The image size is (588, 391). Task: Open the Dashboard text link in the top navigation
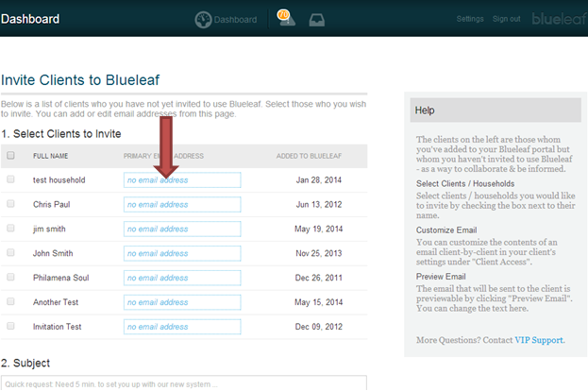pyautogui.click(x=235, y=20)
